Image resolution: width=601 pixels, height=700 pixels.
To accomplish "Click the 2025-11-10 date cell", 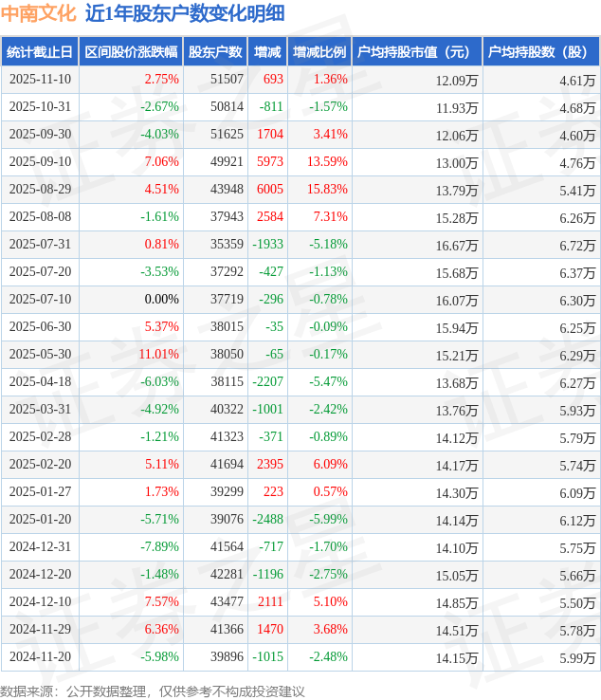I will (40, 80).
